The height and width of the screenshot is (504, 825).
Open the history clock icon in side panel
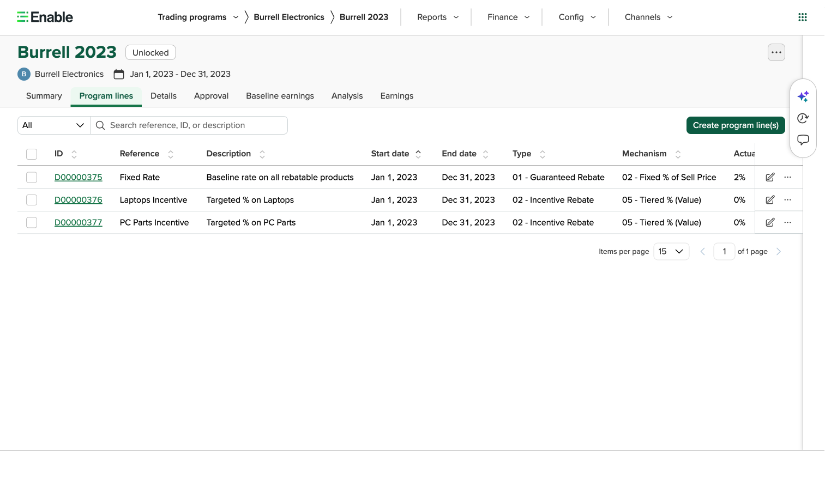click(x=803, y=118)
